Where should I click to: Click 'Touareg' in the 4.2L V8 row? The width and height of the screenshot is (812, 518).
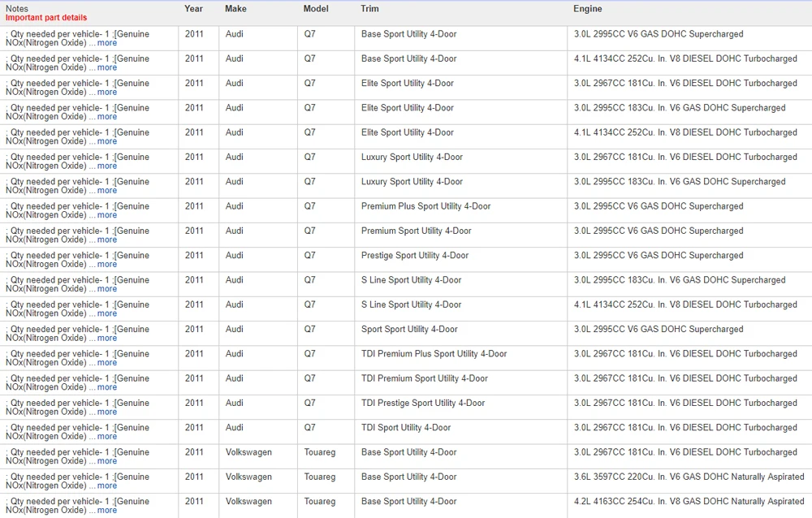pyautogui.click(x=319, y=502)
